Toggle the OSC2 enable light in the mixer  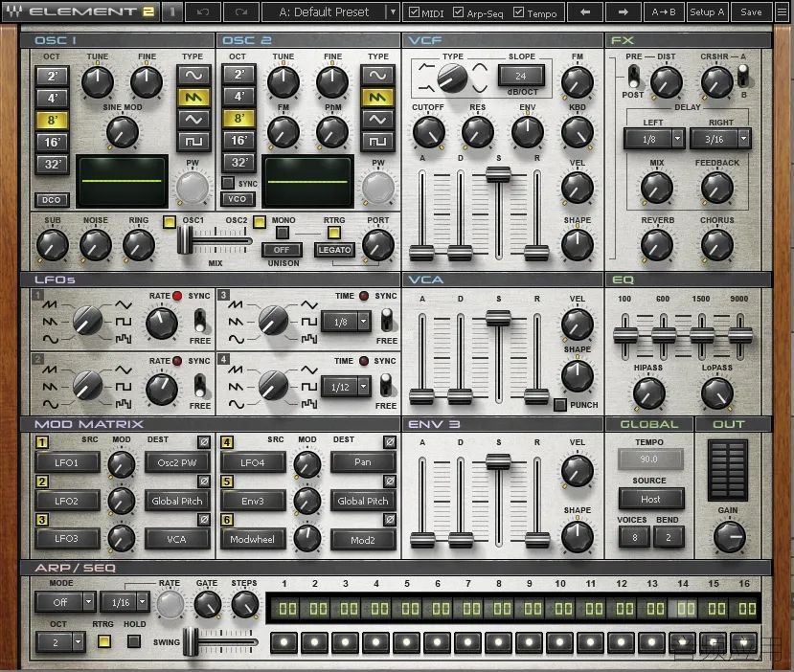[x=260, y=221]
